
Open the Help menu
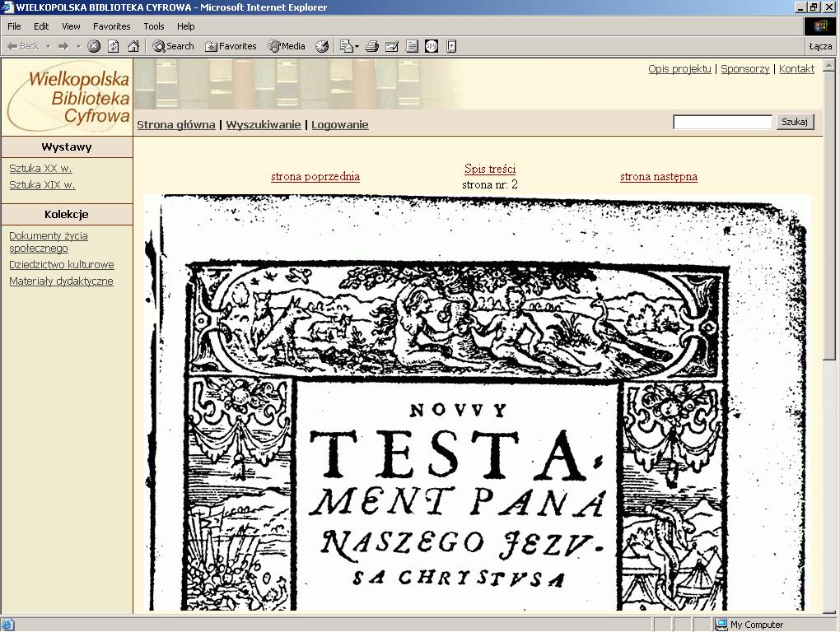(x=186, y=26)
